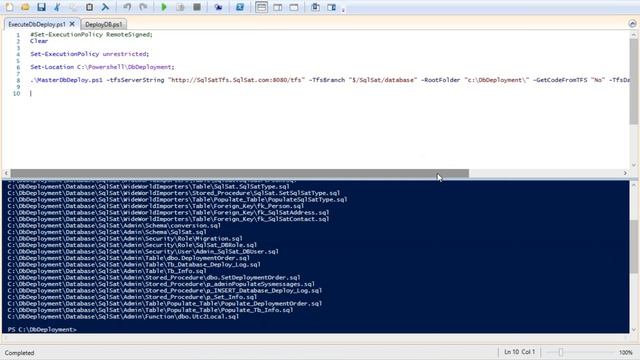This screenshot has height=360, width=640.
Task: Click Completed status text
Action: point(20,353)
